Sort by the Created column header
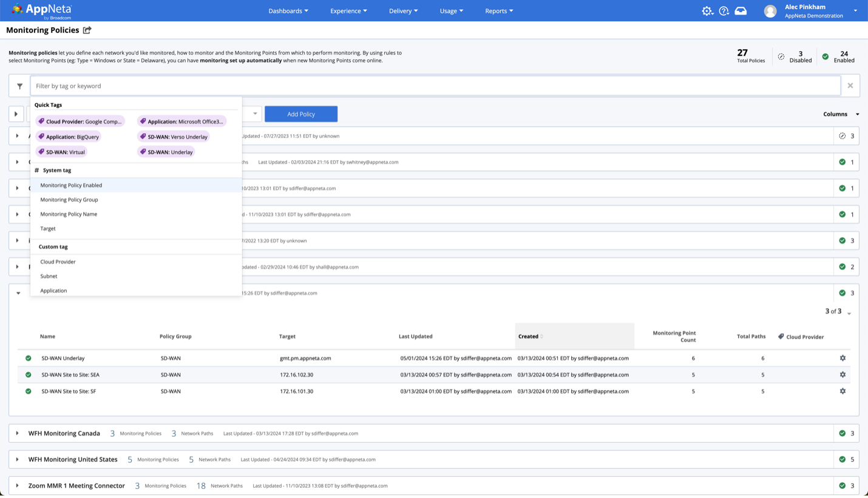868x498 pixels. 528,337
